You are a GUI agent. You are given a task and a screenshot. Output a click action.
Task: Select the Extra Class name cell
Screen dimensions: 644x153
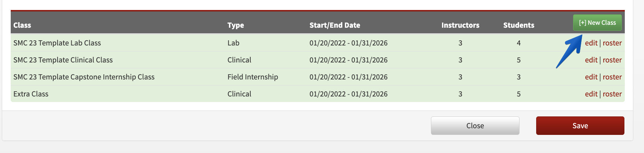pos(31,94)
